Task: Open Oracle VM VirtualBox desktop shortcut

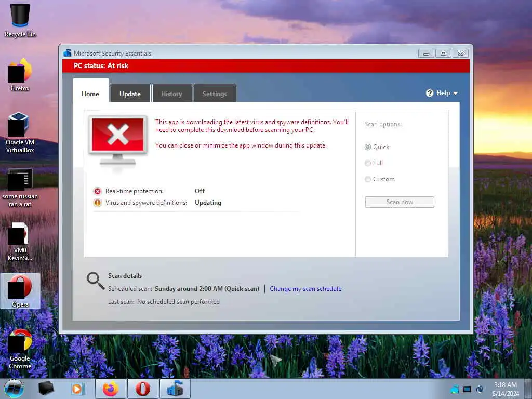Action: [20, 132]
